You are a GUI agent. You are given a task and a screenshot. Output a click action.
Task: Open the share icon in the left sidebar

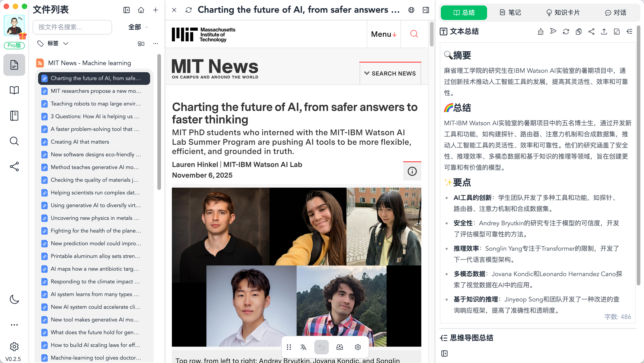pyautogui.click(x=14, y=166)
